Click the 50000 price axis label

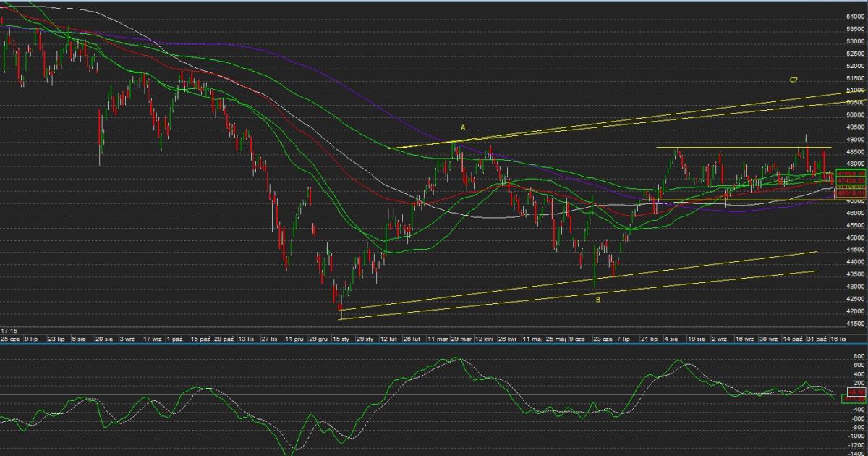click(x=856, y=115)
